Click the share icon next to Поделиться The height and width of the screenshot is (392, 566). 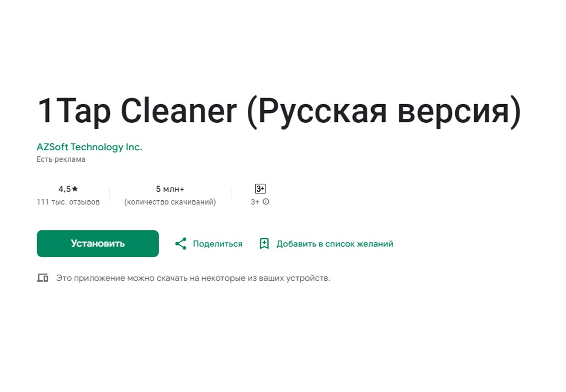coord(181,243)
